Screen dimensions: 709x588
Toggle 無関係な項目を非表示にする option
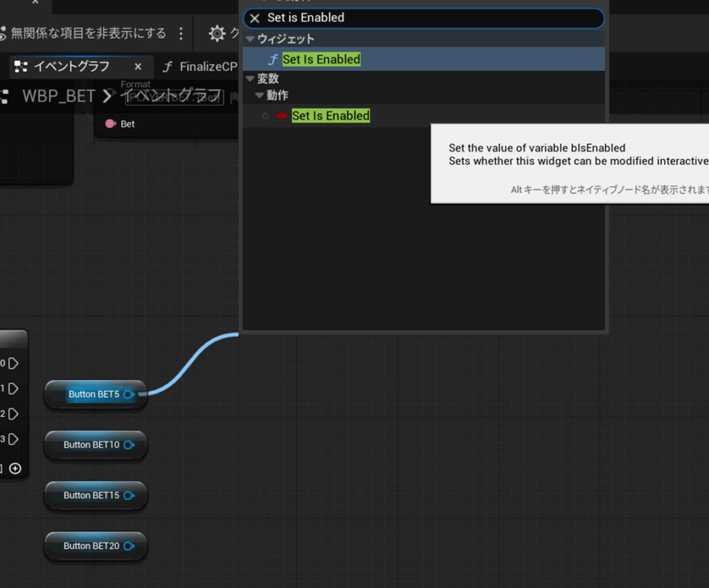(83, 33)
